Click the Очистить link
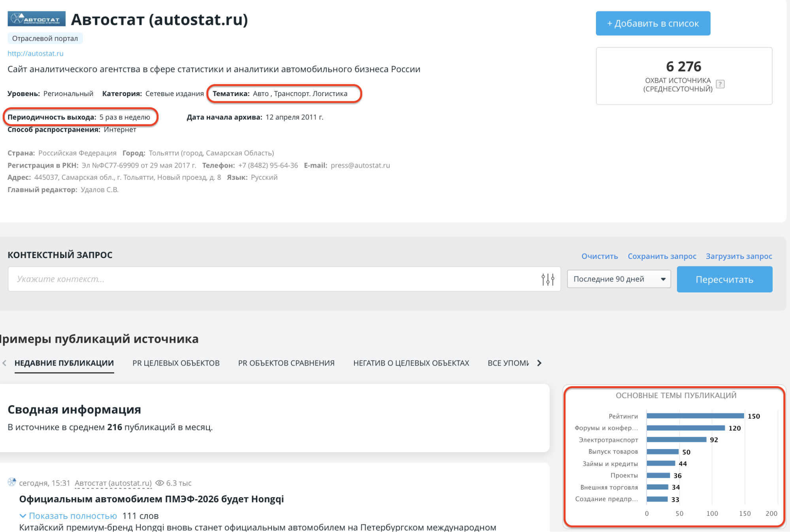 [600, 256]
